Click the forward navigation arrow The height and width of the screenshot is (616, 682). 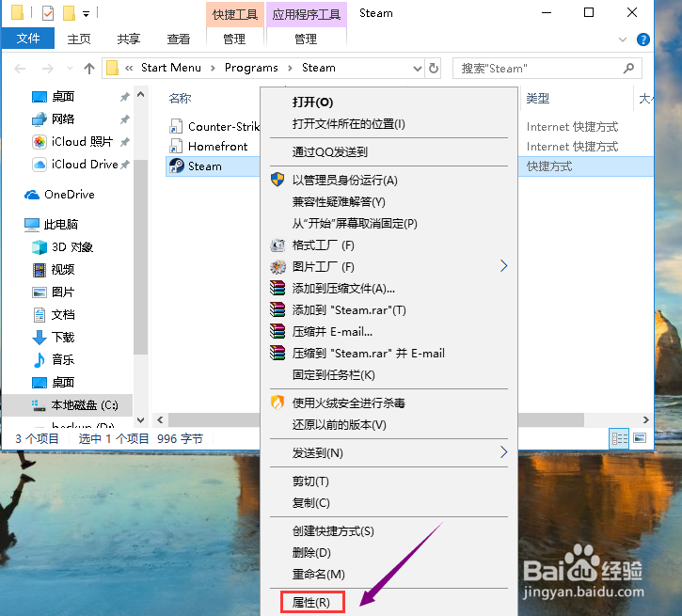[48, 69]
